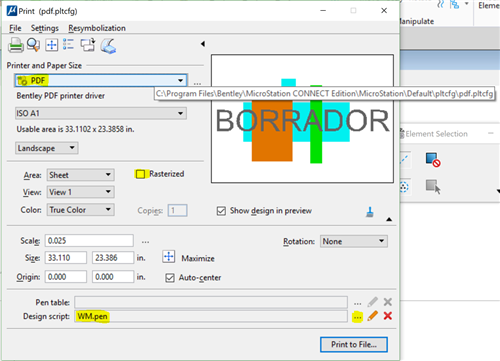Uncheck the Auto-center checkbox

pos(170,278)
